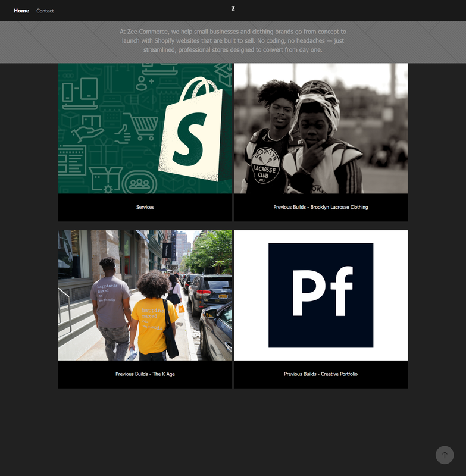
Task: Click Previous Builds - Brooklyn Lacrosse Clothing
Action: 321,207
